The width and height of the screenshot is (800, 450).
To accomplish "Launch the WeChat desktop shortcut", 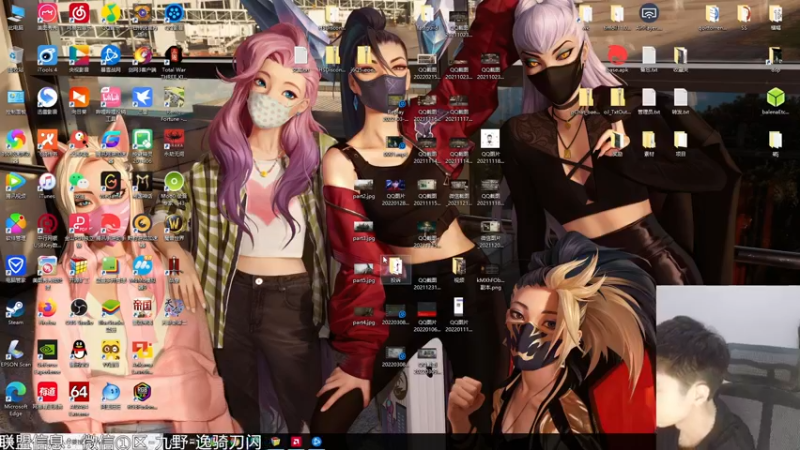I will pos(79,181).
